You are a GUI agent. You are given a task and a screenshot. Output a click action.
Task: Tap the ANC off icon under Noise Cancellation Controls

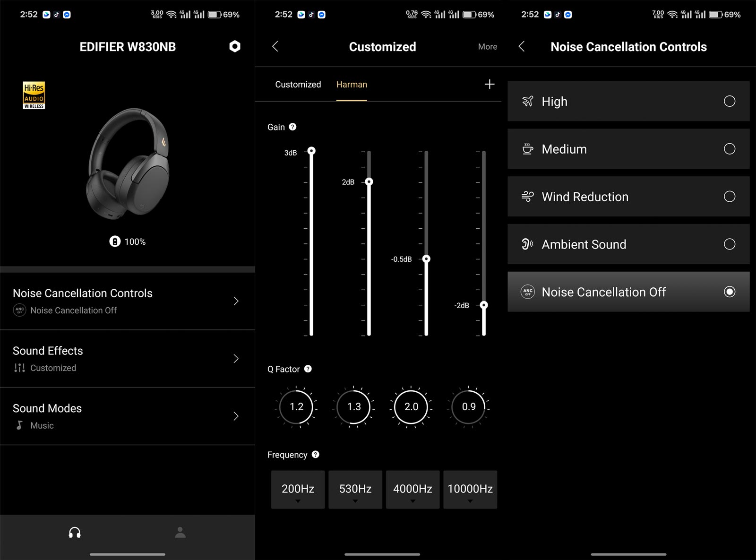tap(19, 310)
